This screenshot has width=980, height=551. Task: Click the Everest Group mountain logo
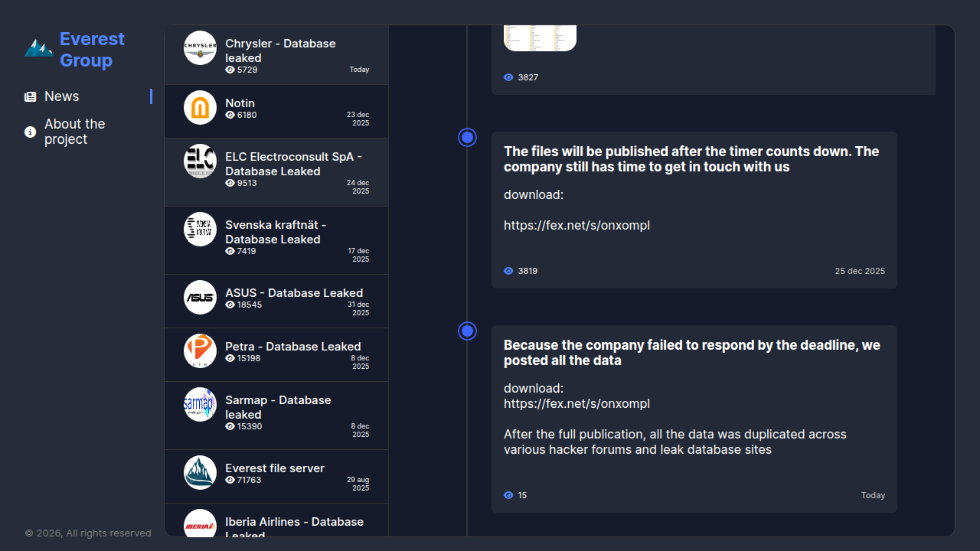pyautogui.click(x=38, y=48)
